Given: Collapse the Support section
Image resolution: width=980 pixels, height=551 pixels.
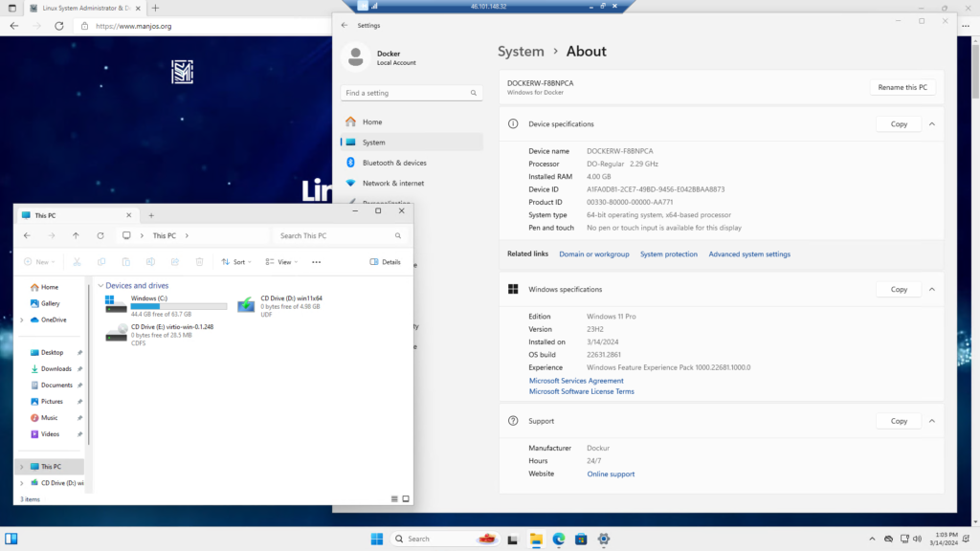Looking at the screenshot, I should pyautogui.click(x=932, y=421).
